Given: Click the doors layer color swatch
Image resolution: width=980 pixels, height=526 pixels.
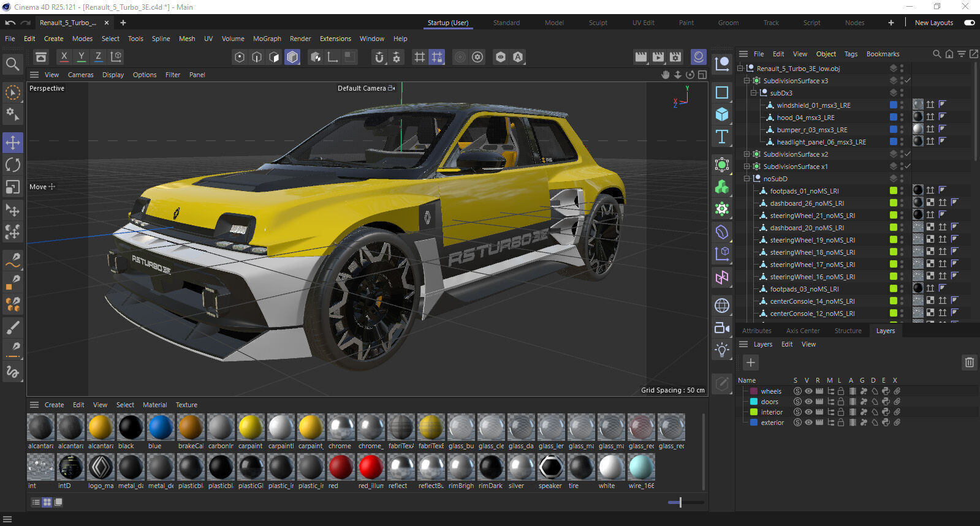Looking at the screenshot, I should 754,402.
